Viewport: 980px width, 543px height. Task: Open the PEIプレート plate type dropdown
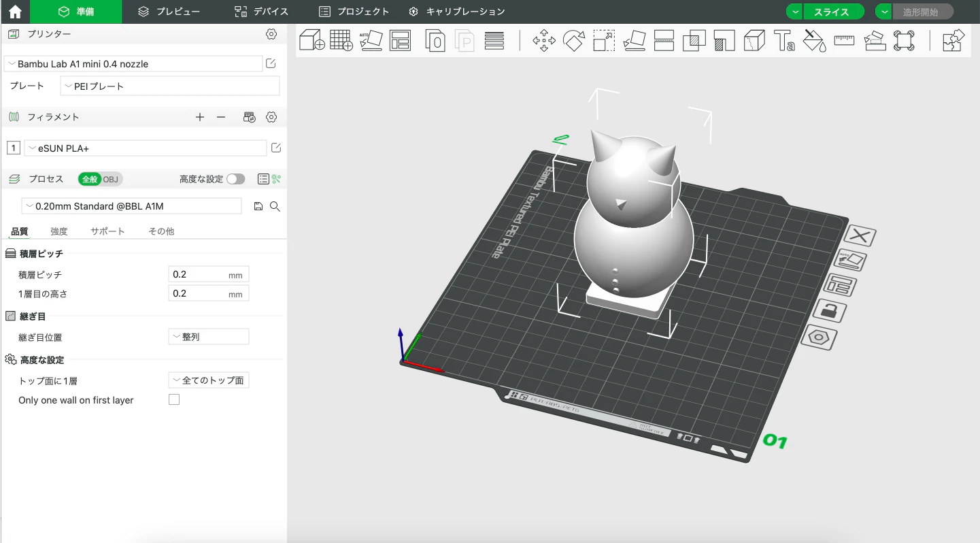pyautogui.click(x=170, y=86)
